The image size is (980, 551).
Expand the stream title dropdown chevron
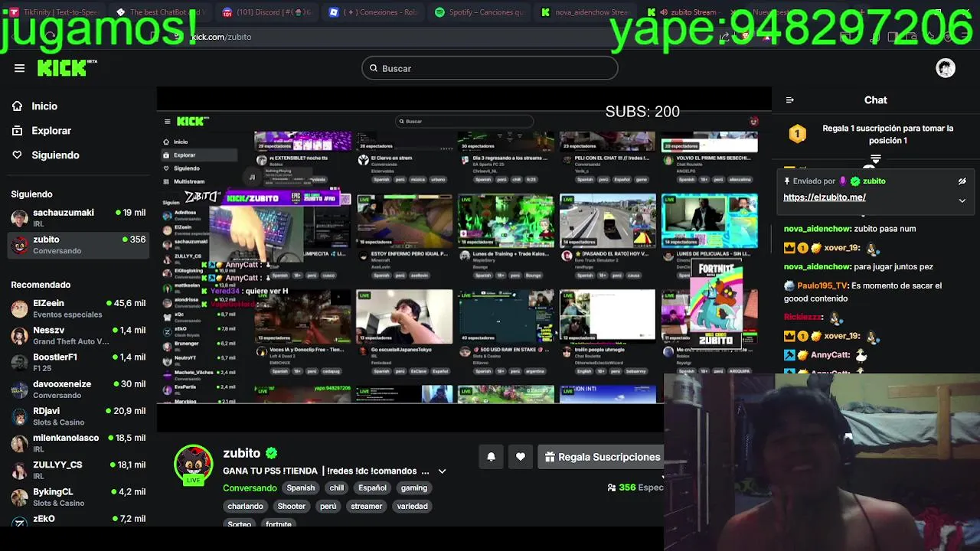pyautogui.click(x=442, y=471)
